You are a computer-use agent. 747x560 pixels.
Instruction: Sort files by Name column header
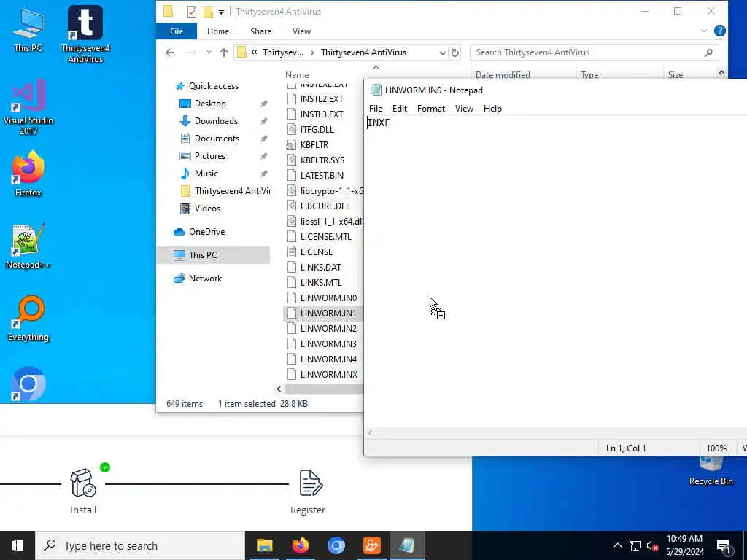[x=297, y=75]
